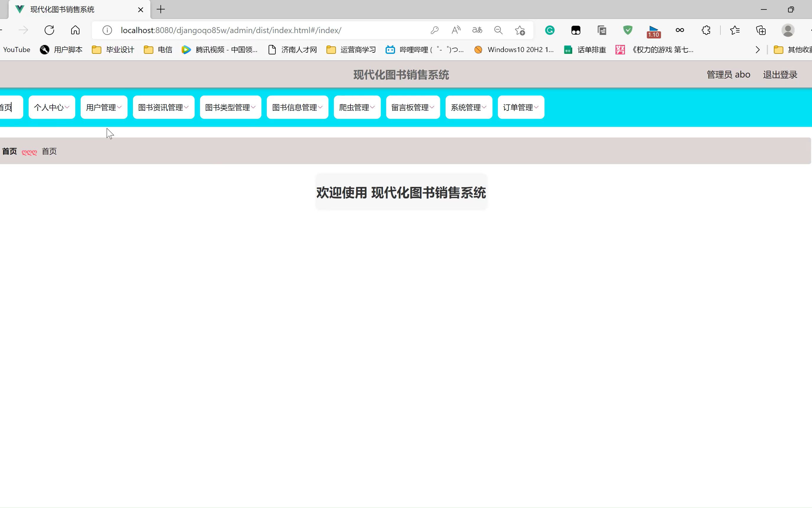Expand the 图书信息管理 menu
Image resolution: width=812 pixels, height=508 pixels.
pos(298,107)
